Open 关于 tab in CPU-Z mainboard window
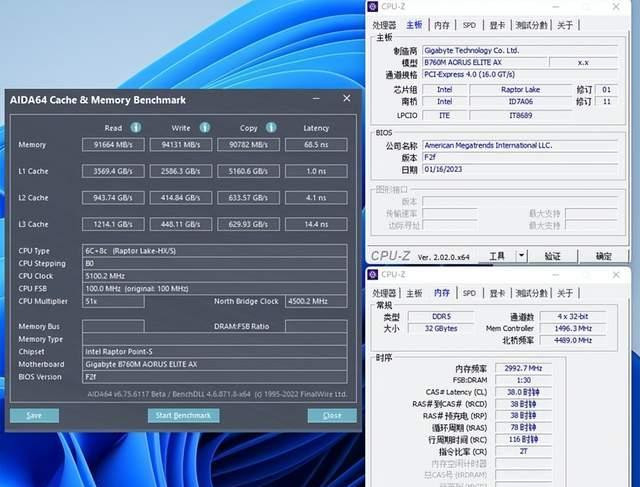The image size is (640, 487). pyautogui.click(x=565, y=25)
